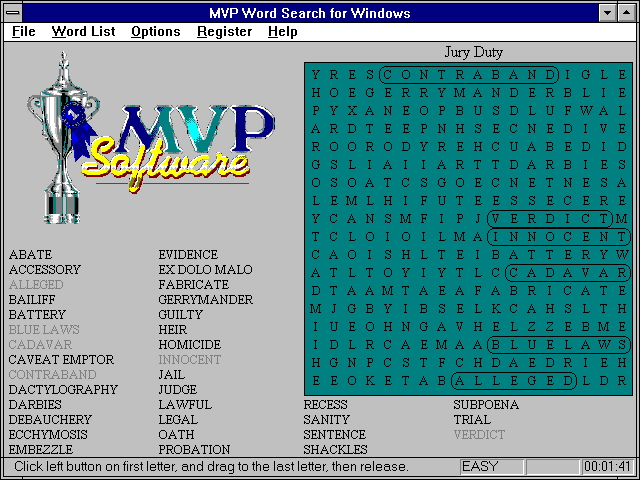Click the elapsed timer in status bar
The height and width of the screenshot is (480, 640).
pos(607,467)
